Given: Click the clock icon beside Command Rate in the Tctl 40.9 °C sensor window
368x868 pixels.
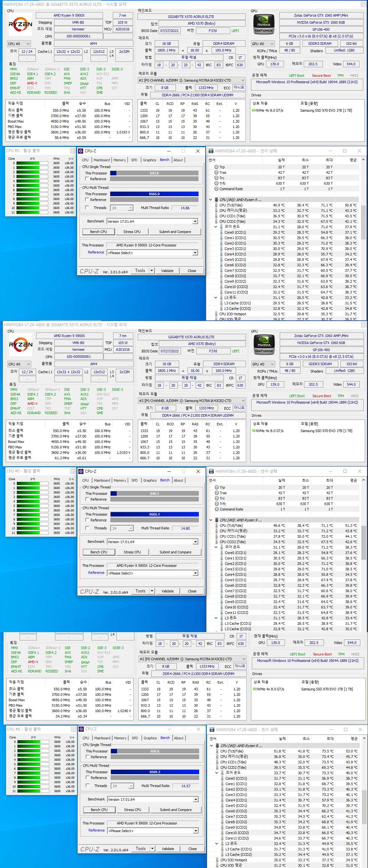Looking at the screenshot, I should pyautogui.click(x=216, y=189).
